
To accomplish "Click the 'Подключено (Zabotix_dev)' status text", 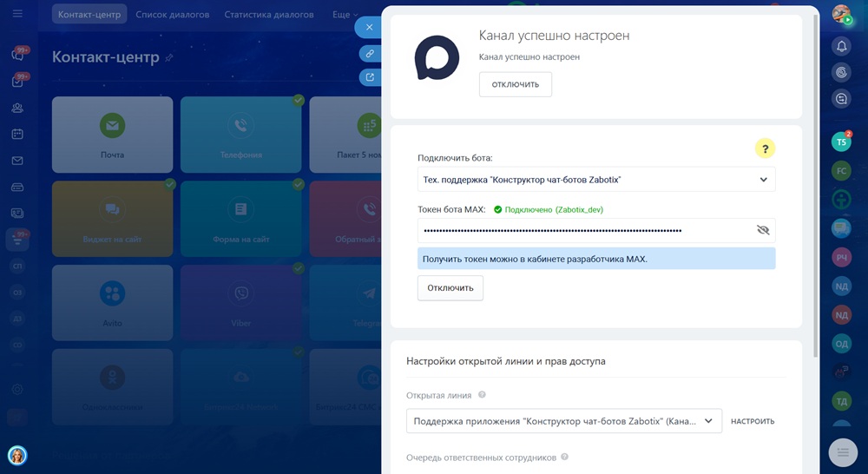I will pyautogui.click(x=554, y=210).
